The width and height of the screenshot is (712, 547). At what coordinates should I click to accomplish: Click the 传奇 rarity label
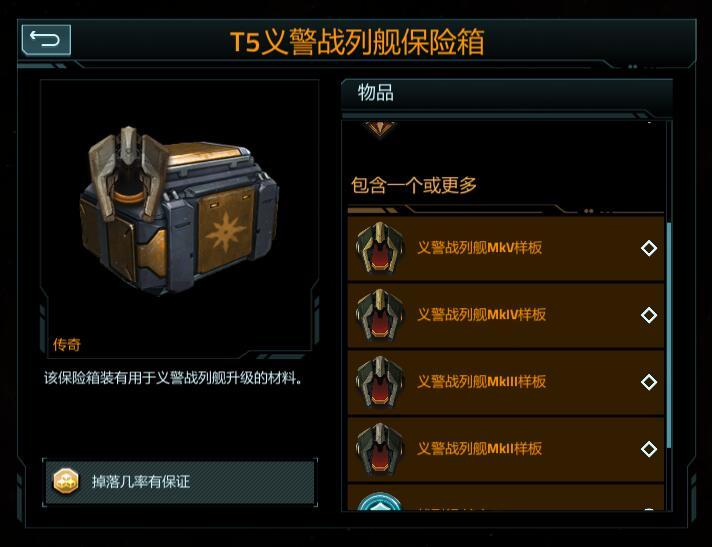(x=67, y=345)
